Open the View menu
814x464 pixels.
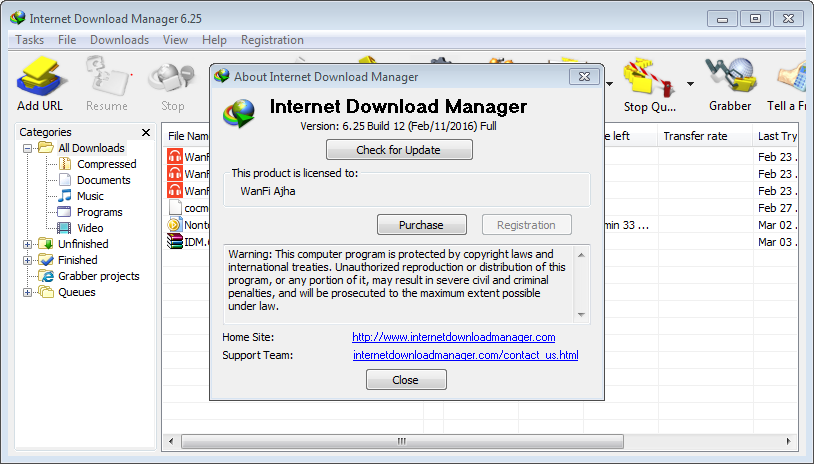click(x=175, y=40)
